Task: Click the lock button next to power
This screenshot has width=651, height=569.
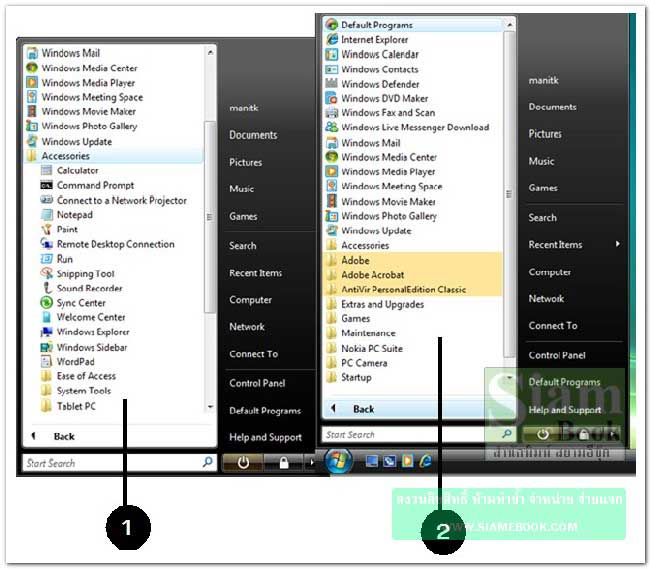Action: coord(284,463)
